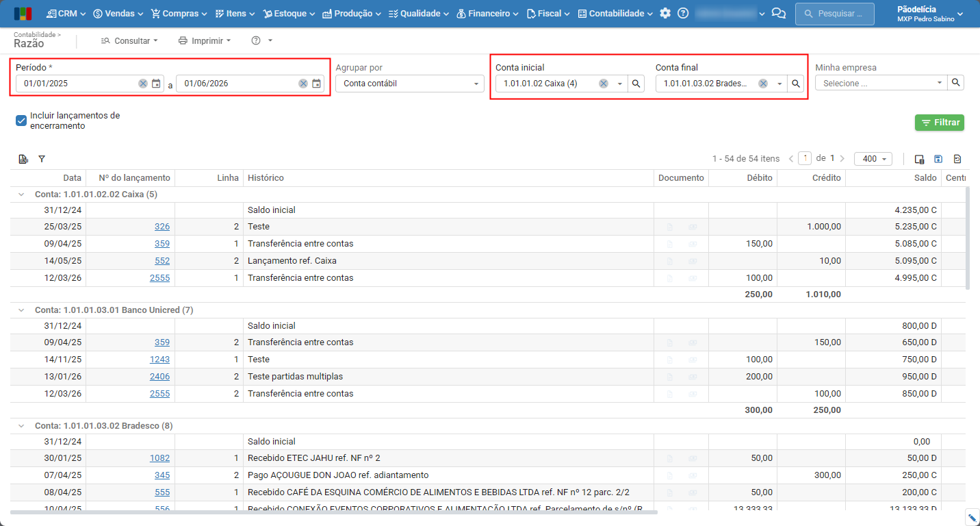Open the Fiscal menu
The width and height of the screenshot is (980, 526).
pyautogui.click(x=548, y=14)
